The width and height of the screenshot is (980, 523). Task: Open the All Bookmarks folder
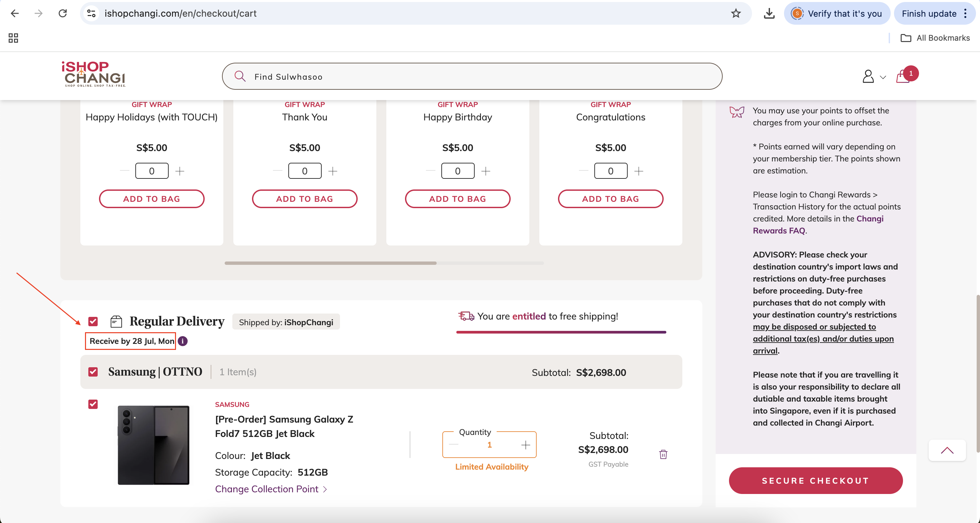point(935,38)
